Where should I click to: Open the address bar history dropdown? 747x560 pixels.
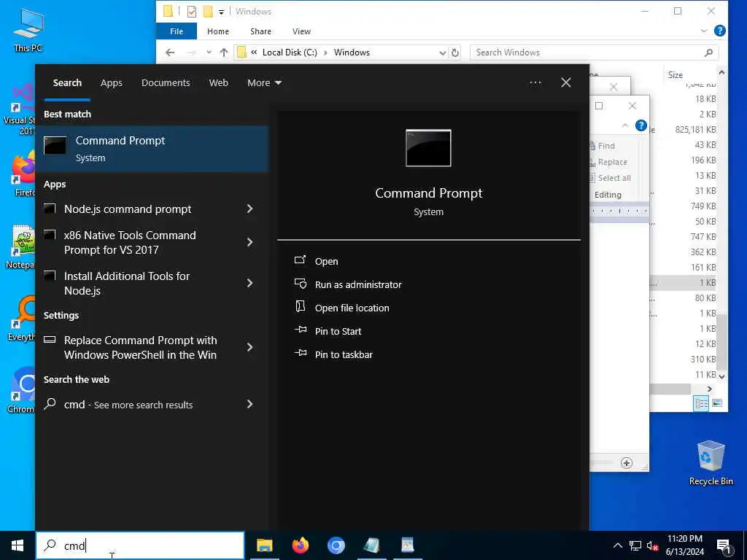point(443,52)
